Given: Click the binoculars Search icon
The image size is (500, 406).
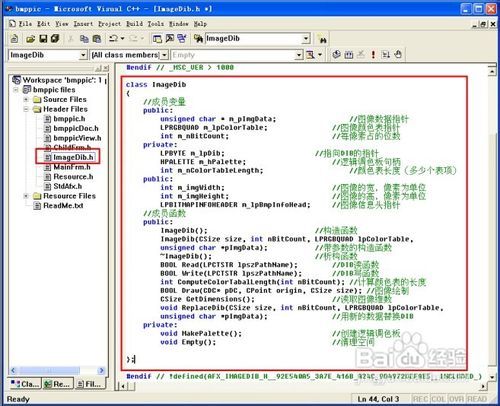Looking at the screenshot, I should [x=322, y=39].
